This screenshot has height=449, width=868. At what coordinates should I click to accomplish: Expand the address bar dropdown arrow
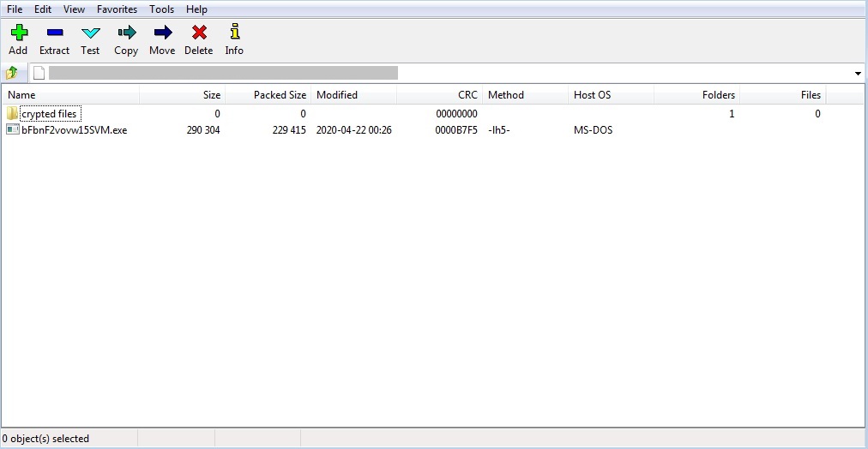pyautogui.click(x=858, y=74)
